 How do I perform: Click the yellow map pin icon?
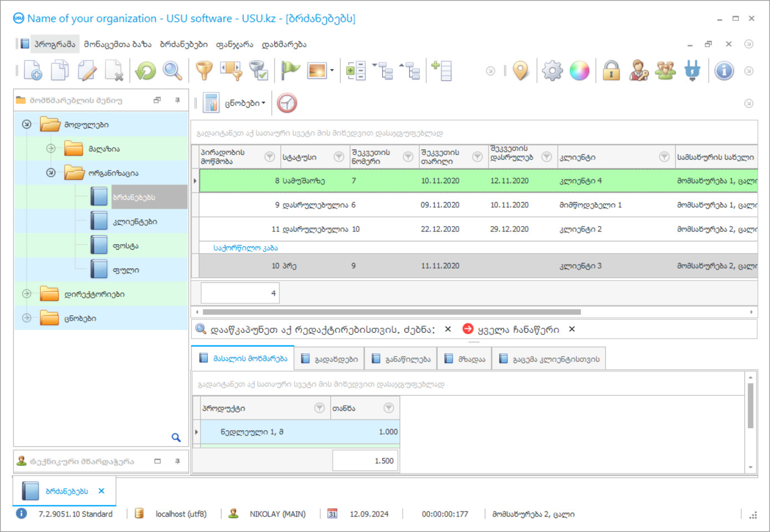pyautogui.click(x=521, y=71)
